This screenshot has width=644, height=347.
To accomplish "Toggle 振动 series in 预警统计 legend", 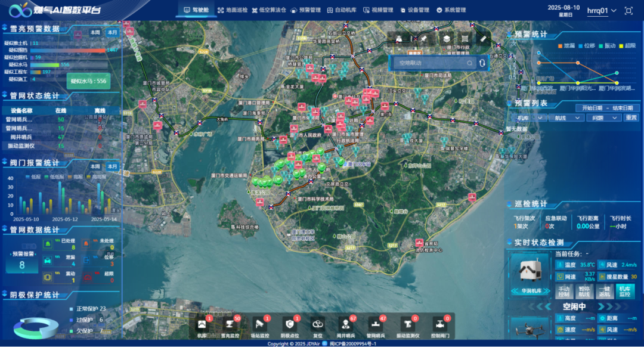I will [607, 45].
